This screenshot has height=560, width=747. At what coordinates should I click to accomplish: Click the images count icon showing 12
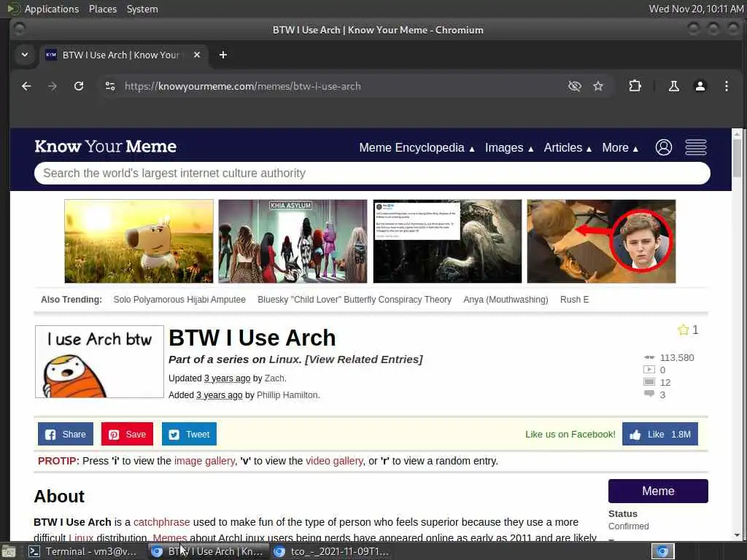tap(649, 382)
